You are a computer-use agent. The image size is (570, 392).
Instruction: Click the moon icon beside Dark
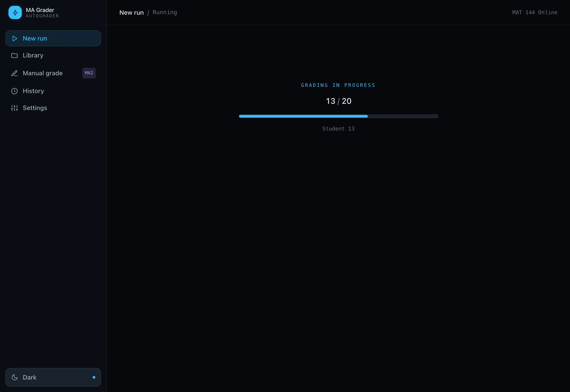click(15, 377)
